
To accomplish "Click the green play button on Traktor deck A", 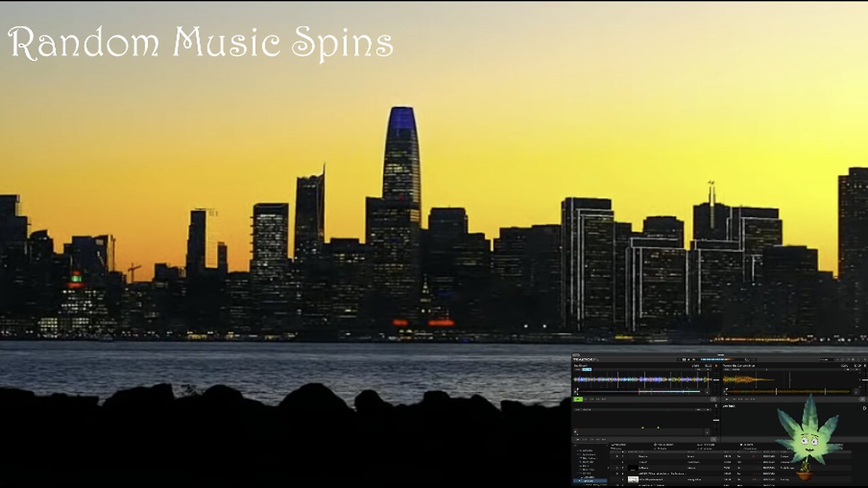I will pos(578,399).
